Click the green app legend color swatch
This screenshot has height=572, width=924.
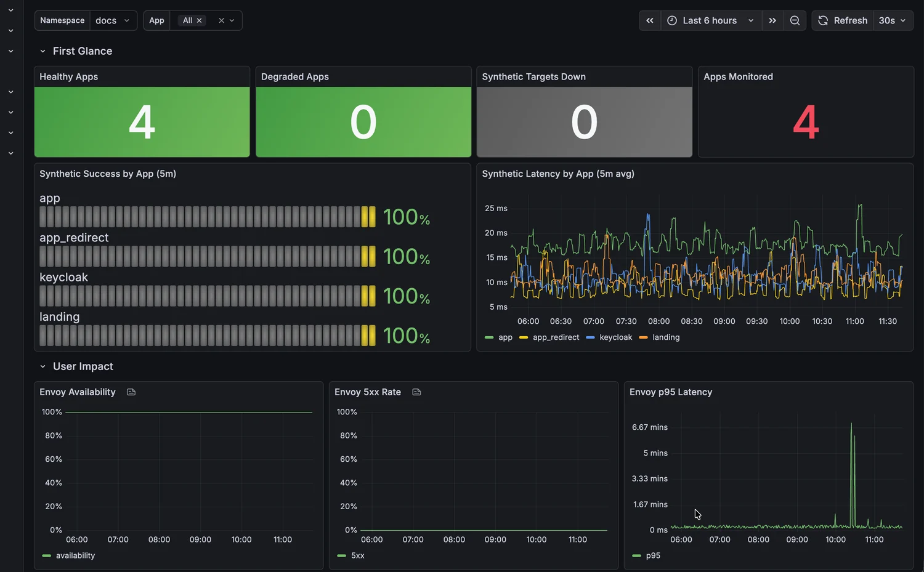[489, 337]
